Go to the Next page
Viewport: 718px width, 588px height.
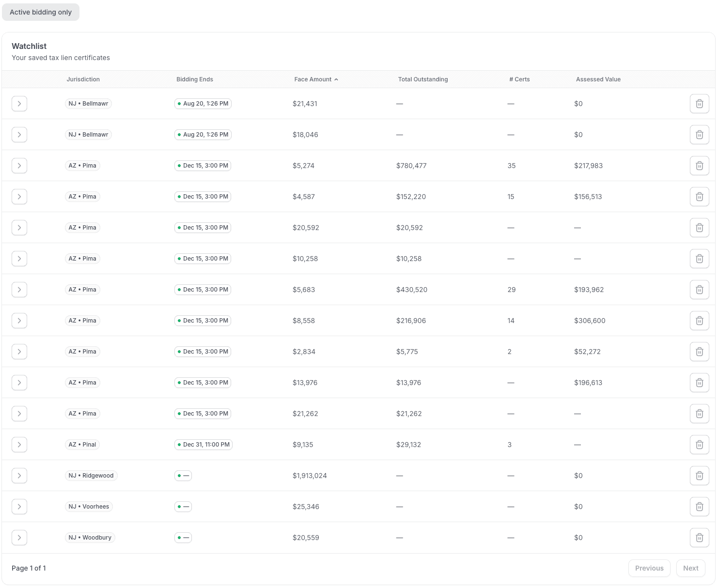click(690, 568)
